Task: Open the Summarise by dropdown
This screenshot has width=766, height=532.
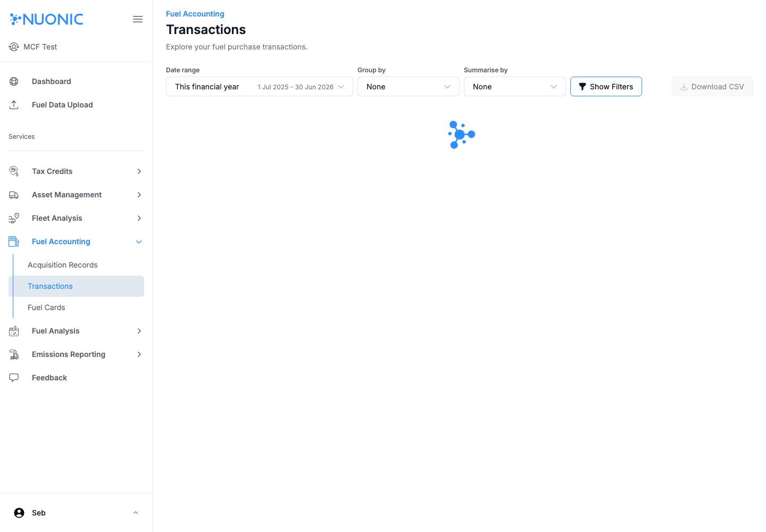Action: coord(514,87)
